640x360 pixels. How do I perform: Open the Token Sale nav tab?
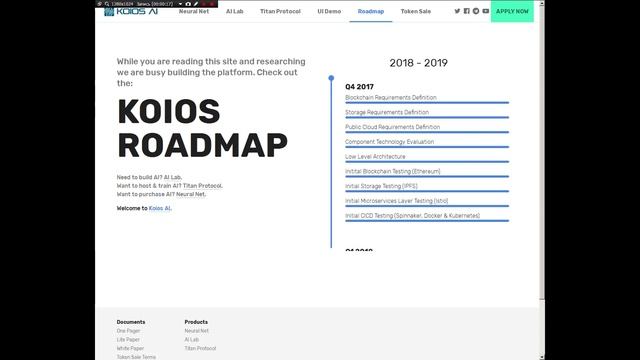[x=416, y=11]
